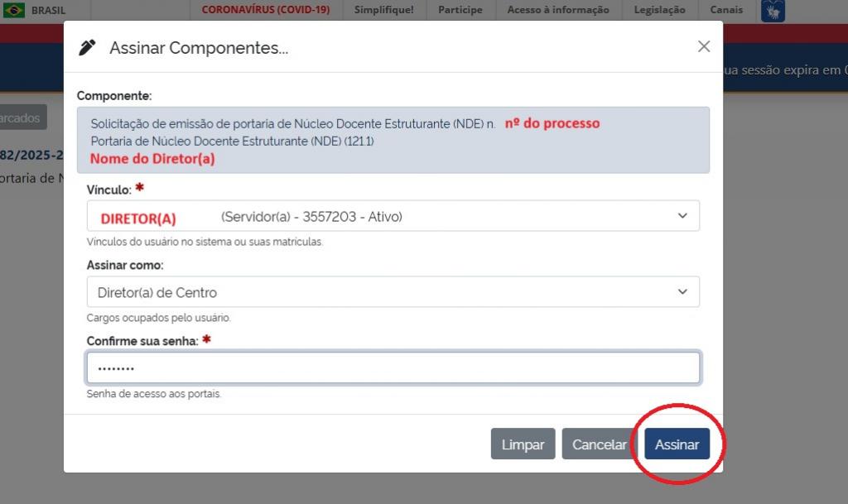This screenshot has height=504, width=848.
Task: Open the VLibras sign-language accessibility icon
Action: point(773,11)
